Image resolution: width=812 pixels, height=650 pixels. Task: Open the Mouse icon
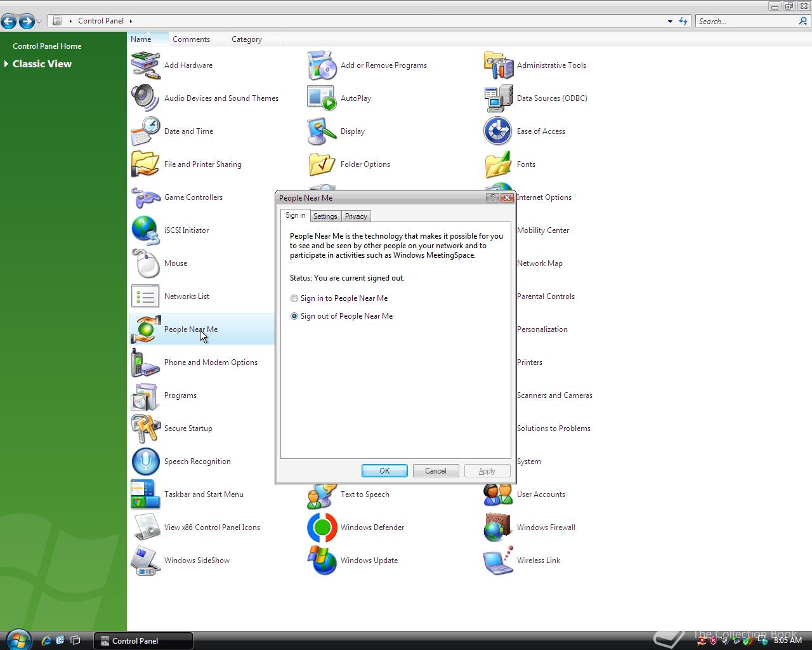coord(145,263)
